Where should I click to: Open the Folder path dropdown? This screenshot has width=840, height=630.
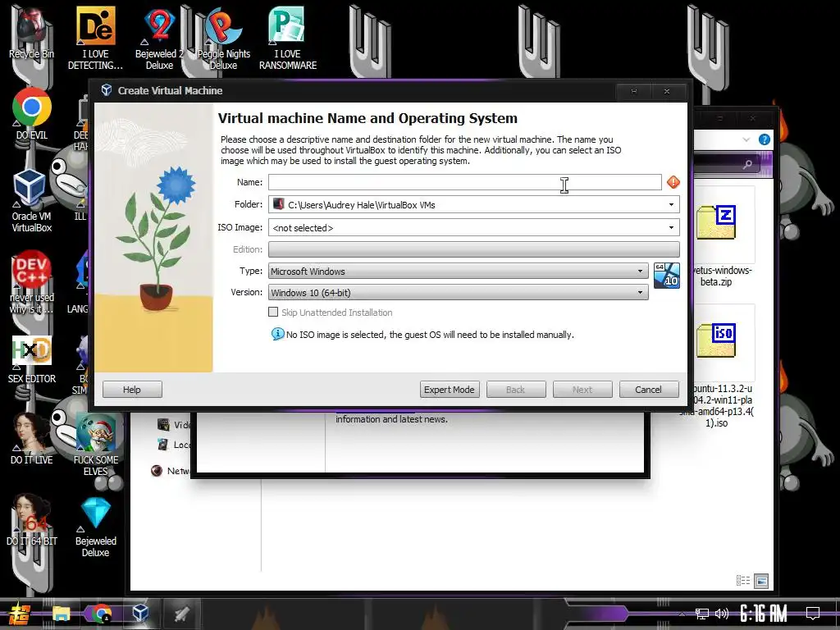pyautogui.click(x=671, y=204)
